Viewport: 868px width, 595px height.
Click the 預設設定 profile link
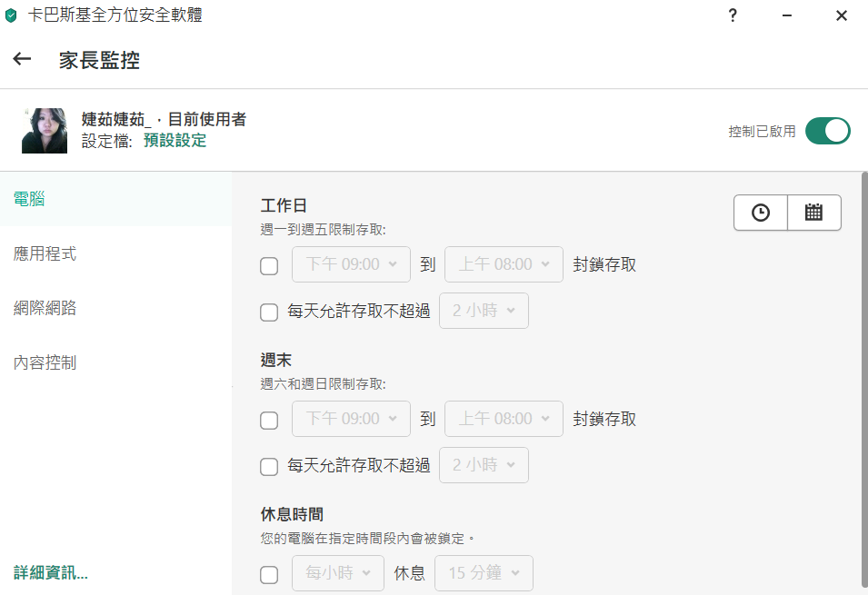point(175,141)
